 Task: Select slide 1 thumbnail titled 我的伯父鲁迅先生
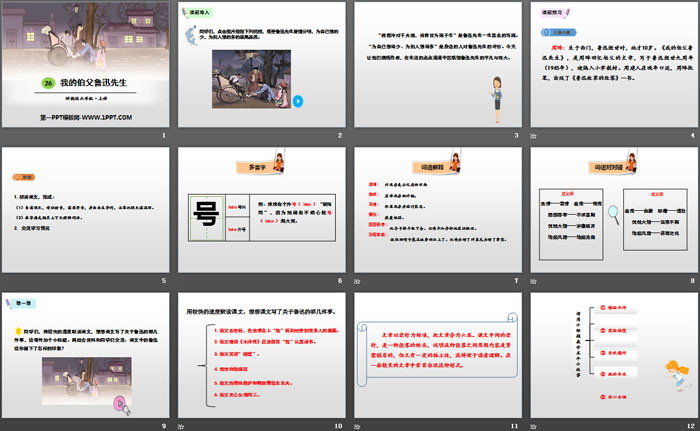86,64
